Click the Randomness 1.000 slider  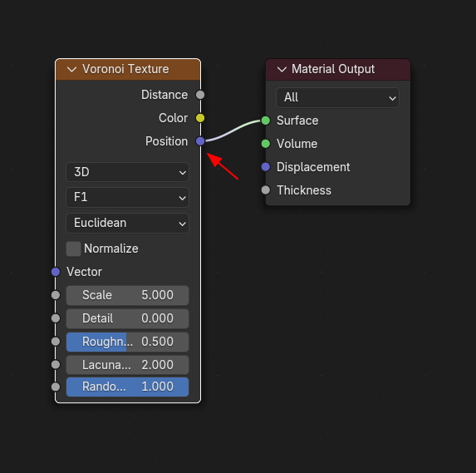(x=127, y=387)
